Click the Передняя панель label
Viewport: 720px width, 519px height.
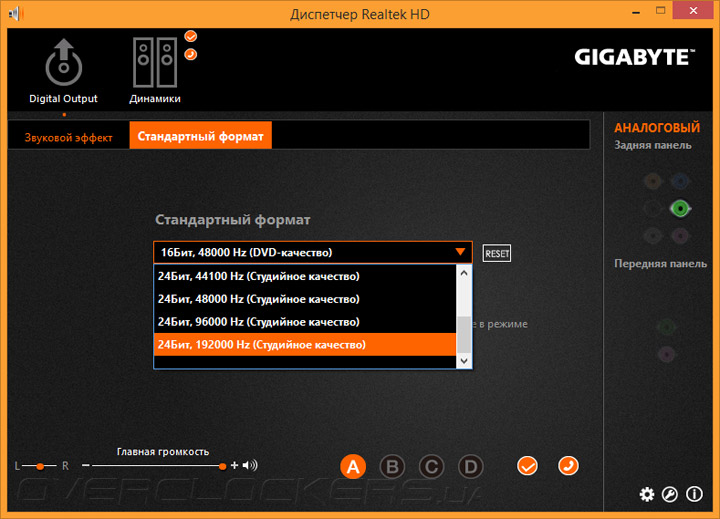point(660,264)
